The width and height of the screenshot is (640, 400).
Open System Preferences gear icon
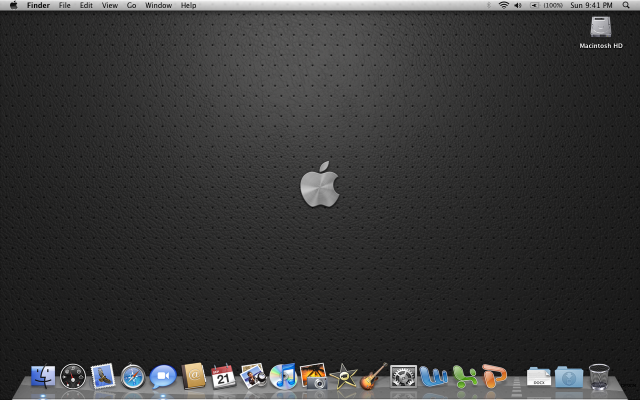coord(403,376)
